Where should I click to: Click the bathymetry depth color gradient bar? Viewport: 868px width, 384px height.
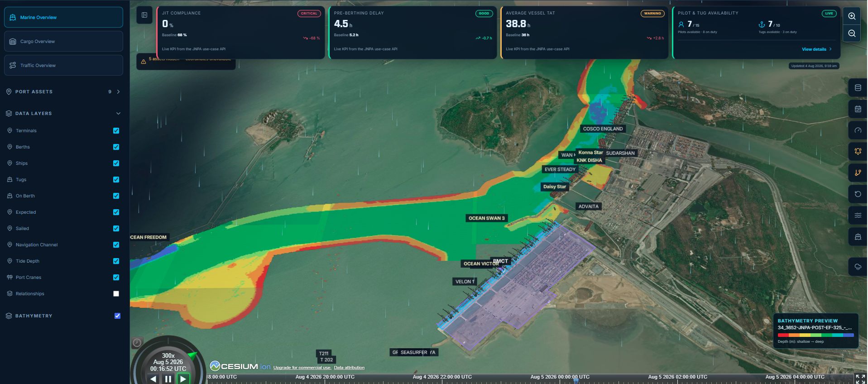point(815,335)
